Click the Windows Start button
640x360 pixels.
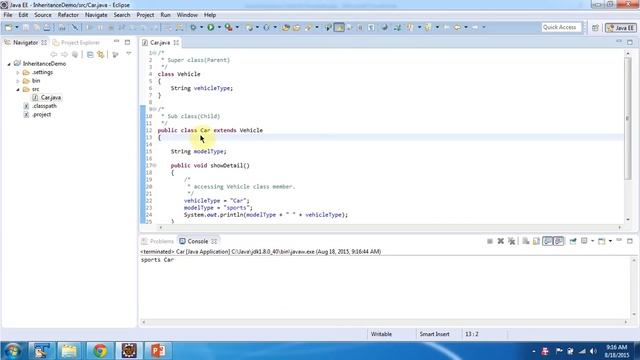(x=13, y=351)
